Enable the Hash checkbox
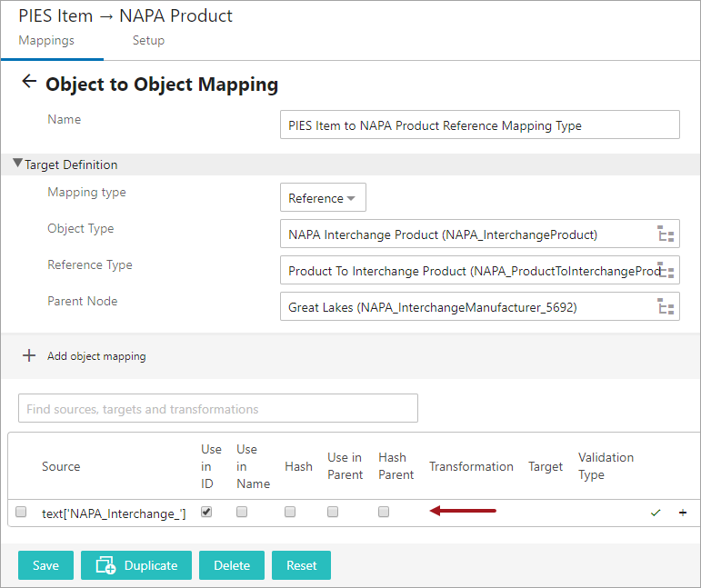Screen dimensions: 701x588 (x=290, y=512)
